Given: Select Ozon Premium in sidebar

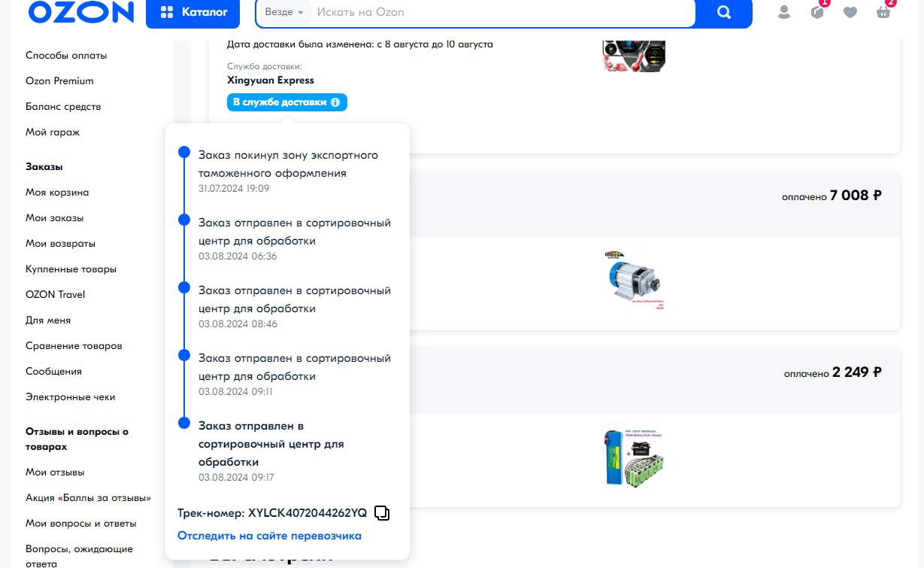Looking at the screenshot, I should click(59, 81).
